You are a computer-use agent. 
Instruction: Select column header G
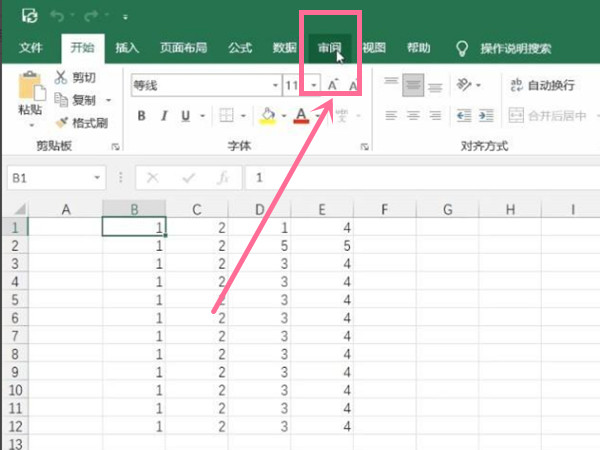(x=447, y=209)
